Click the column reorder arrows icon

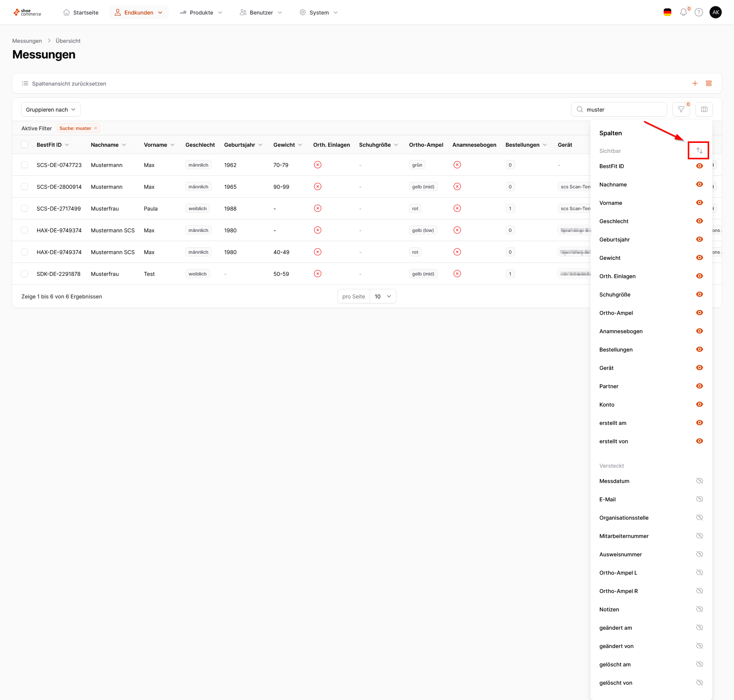click(x=699, y=151)
